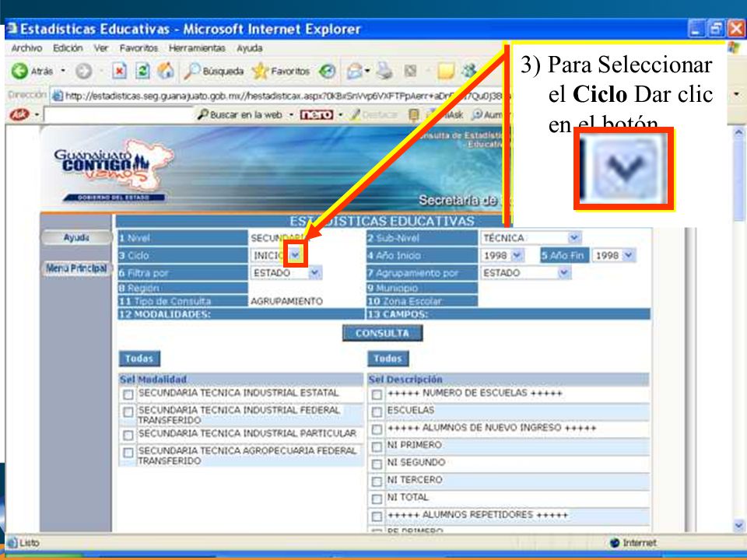Open the Filtra por ESTADO dropdown
747x560 pixels.
[315, 273]
